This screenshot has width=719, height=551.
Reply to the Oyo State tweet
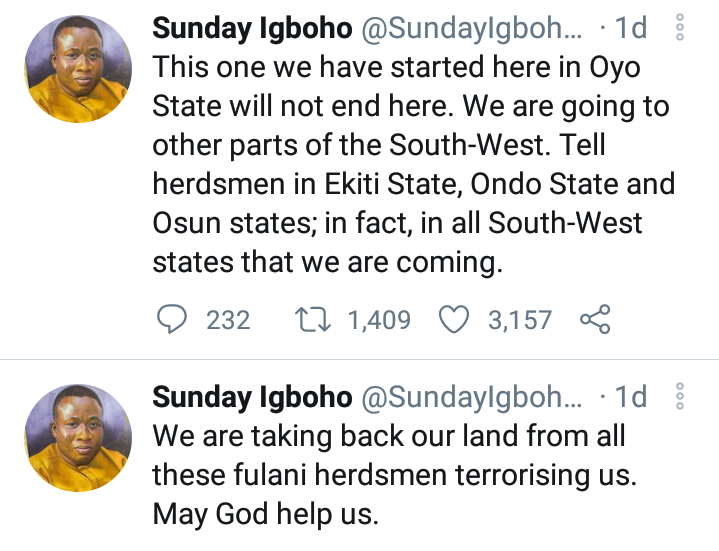pyautogui.click(x=172, y=319)
